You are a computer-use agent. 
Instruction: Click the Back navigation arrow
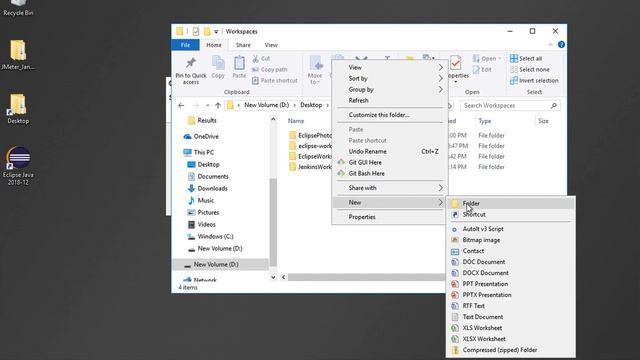(x=181, y=105)
